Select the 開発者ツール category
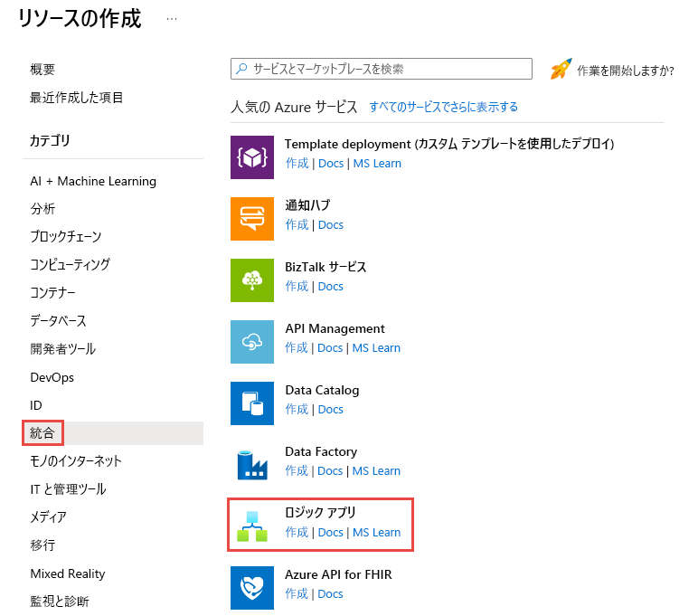This screenshot has width=679, height=616. (62, 349)
